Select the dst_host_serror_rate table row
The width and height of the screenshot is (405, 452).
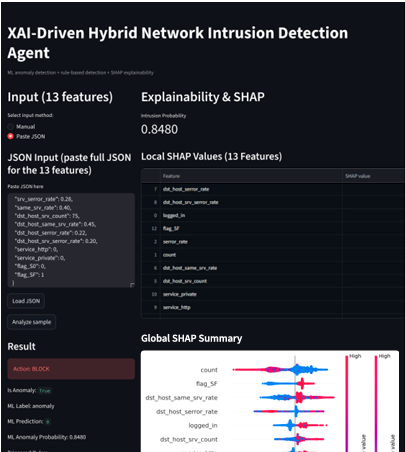coord(273,189)
